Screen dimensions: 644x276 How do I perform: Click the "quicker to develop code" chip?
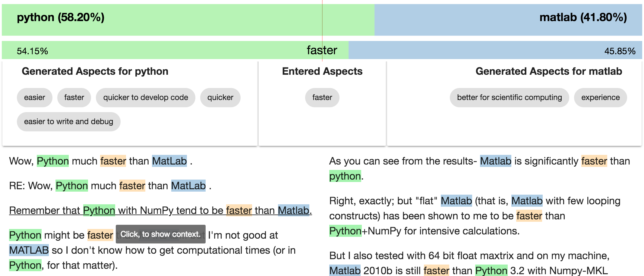(145, 98)
